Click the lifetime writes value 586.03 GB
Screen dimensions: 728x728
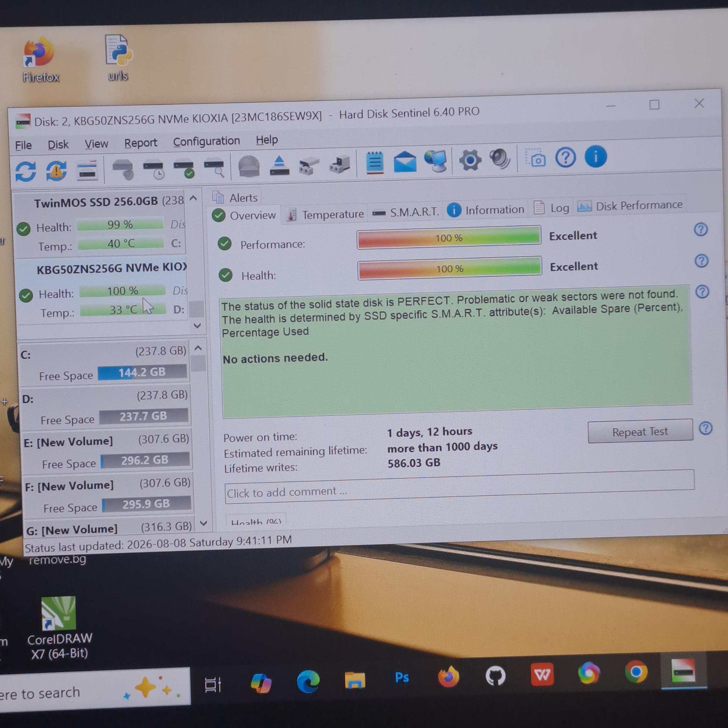coord(414,463)
